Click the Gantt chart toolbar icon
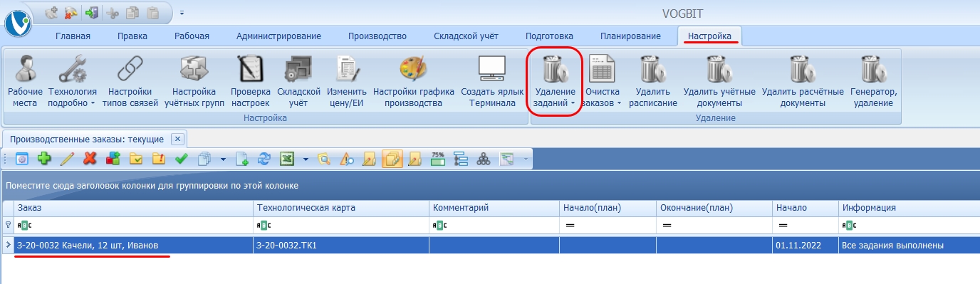This screenshot has width=980, height=284. pos(506,159)
